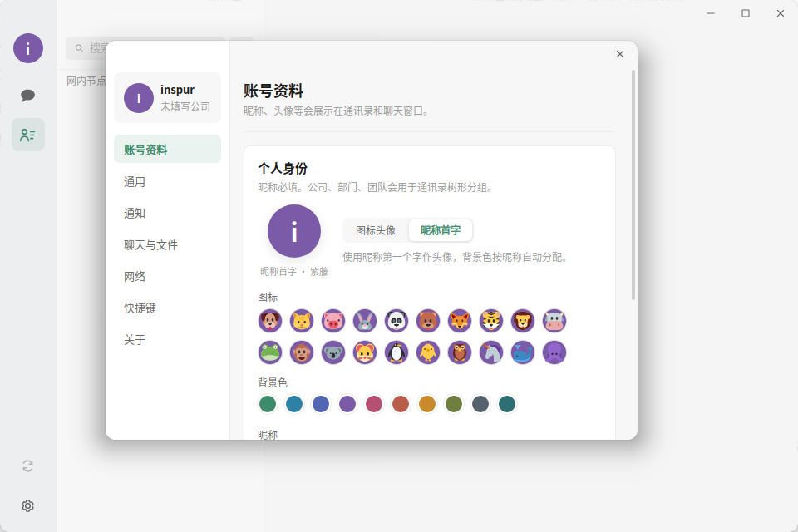Screen dimensions: 798x532
Task: Choose the lion avatar icon
Action: 523,321
